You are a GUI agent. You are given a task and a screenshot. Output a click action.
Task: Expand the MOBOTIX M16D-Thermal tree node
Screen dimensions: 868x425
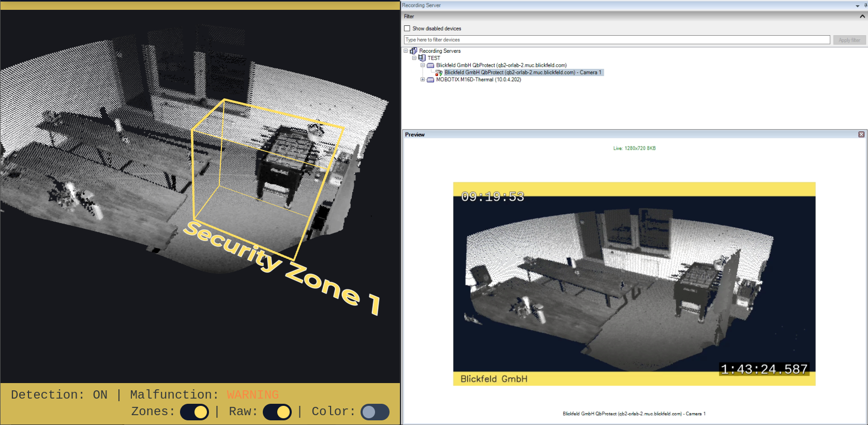pos(423,80)
